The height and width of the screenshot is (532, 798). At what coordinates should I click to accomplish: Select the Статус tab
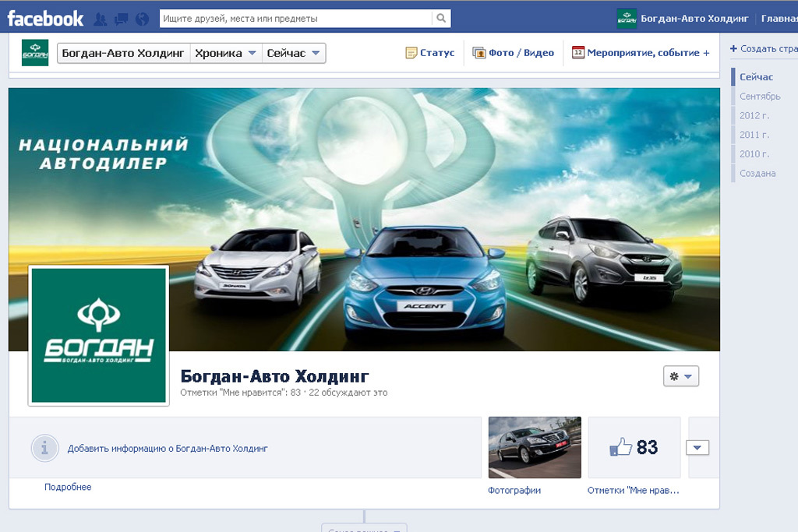430,53
